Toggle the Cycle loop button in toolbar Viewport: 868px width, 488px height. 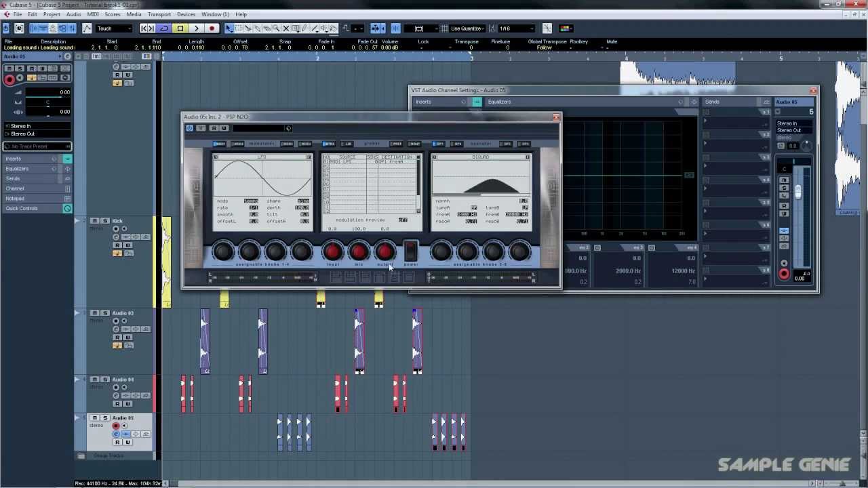[x=163, y=28]
